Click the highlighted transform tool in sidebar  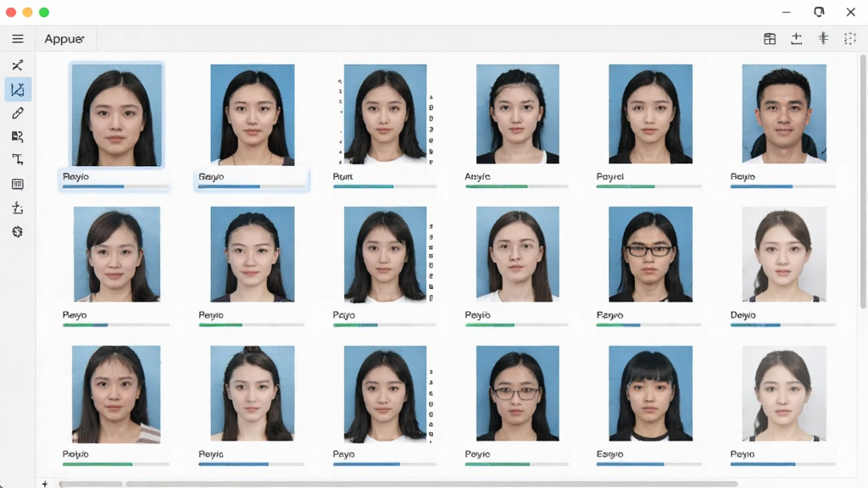click(18, 90)
